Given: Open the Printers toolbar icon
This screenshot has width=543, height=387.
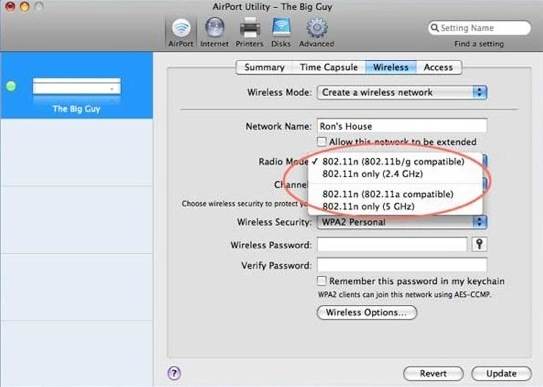Looking at the screenshot, I should click(x=249, y=32).
